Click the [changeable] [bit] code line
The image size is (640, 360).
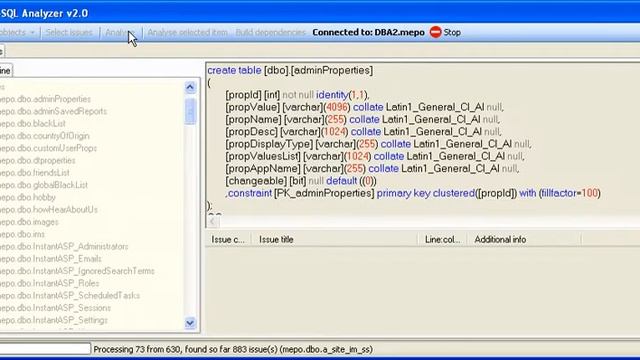click(x=301, y=181)
